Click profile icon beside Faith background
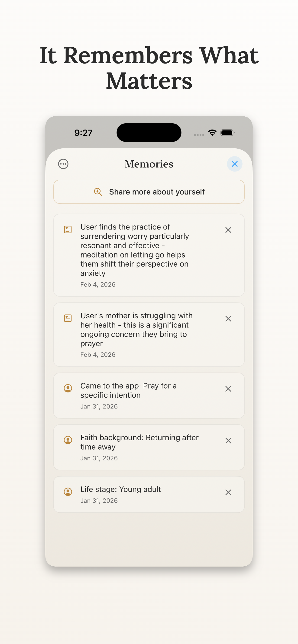The height and width of the screenshot is (644, 298). tap(68, 440)
